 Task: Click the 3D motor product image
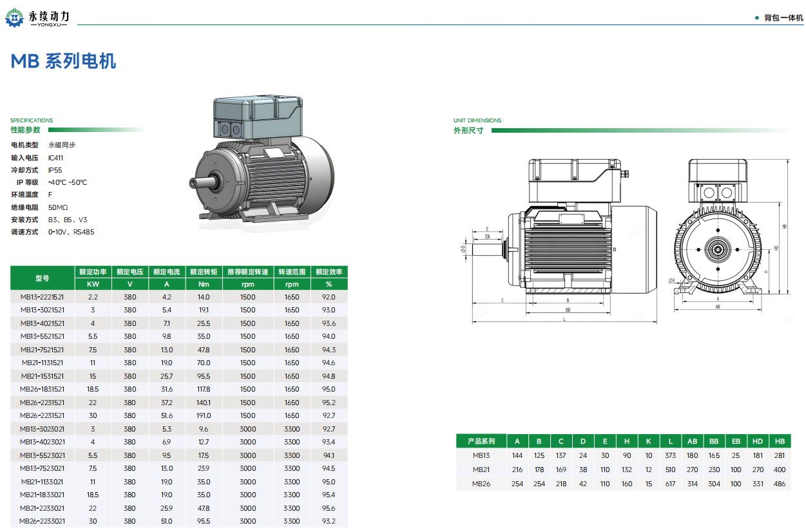coord(264,160)
